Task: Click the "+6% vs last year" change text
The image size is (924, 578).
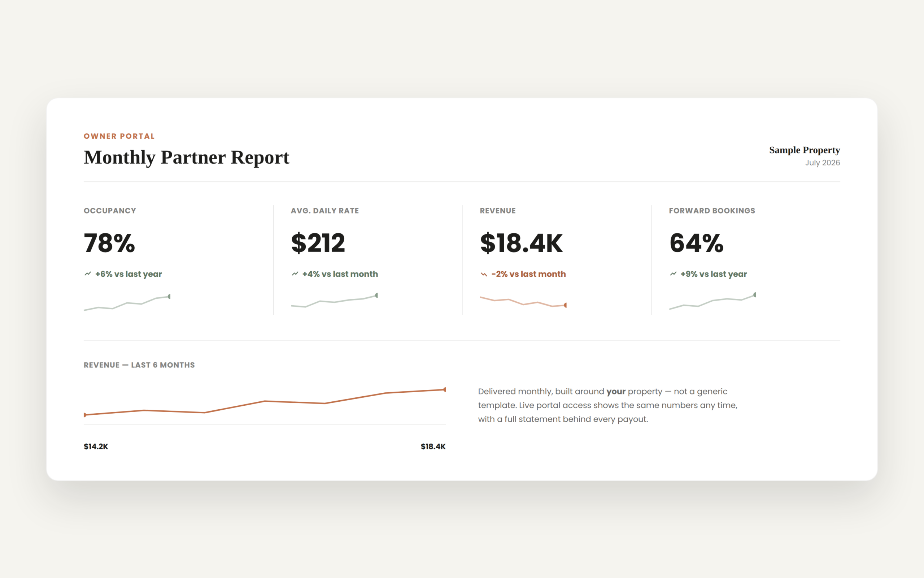Action: tap(128, 274)
